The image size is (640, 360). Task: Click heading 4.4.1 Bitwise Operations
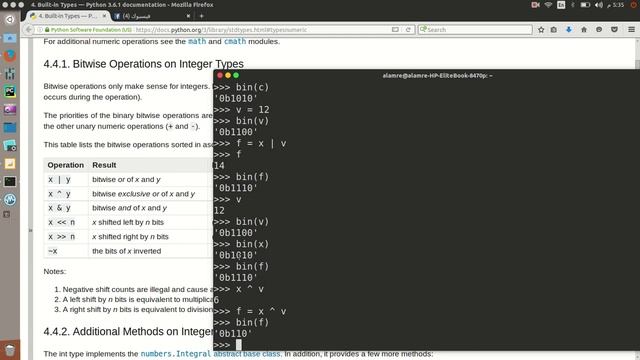pos(143,64)
